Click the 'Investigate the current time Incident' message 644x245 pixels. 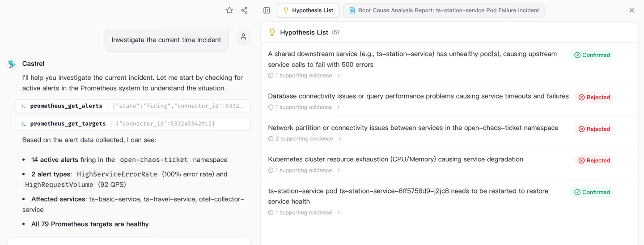[166, 40]
